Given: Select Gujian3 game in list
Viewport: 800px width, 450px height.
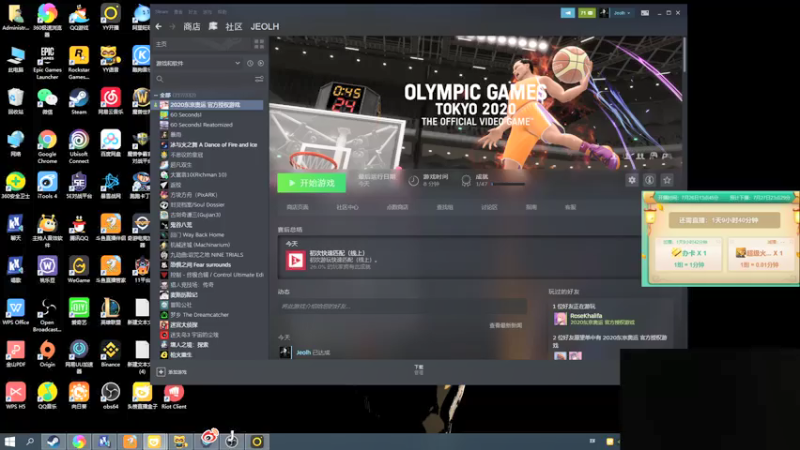Looking at the screenshot, I should [x=195, y=215].
